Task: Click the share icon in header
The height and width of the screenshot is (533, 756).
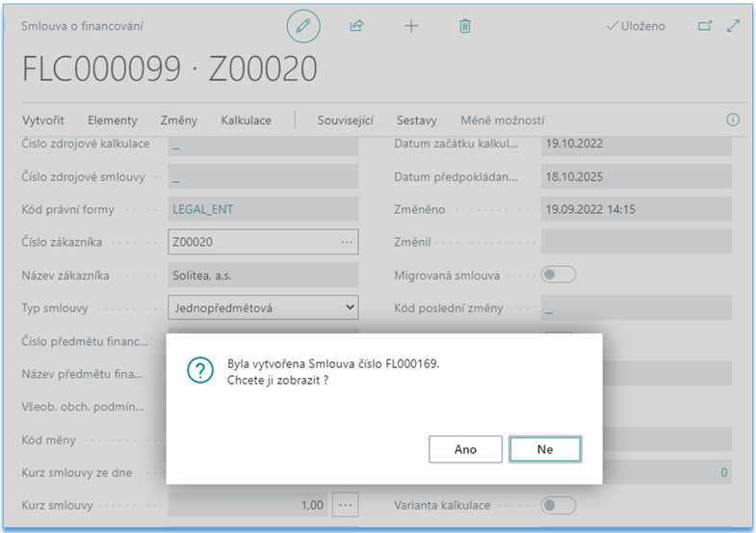Action: pos(357,26)
